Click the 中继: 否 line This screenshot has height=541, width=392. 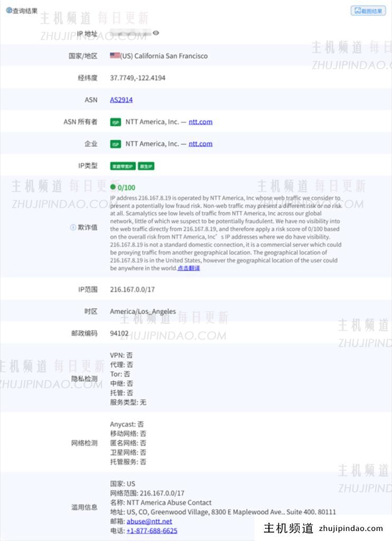(122, 384)
